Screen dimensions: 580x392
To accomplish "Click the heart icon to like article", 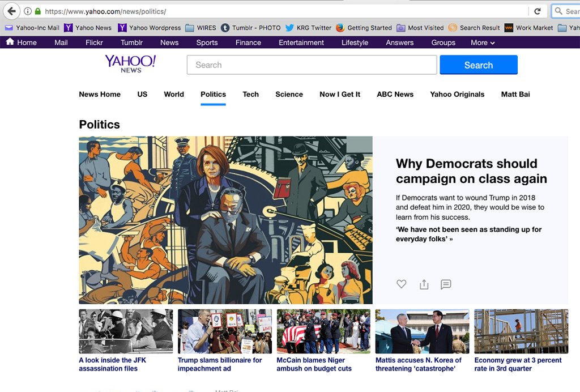I will pyautogui.click(x=401, y=284).
